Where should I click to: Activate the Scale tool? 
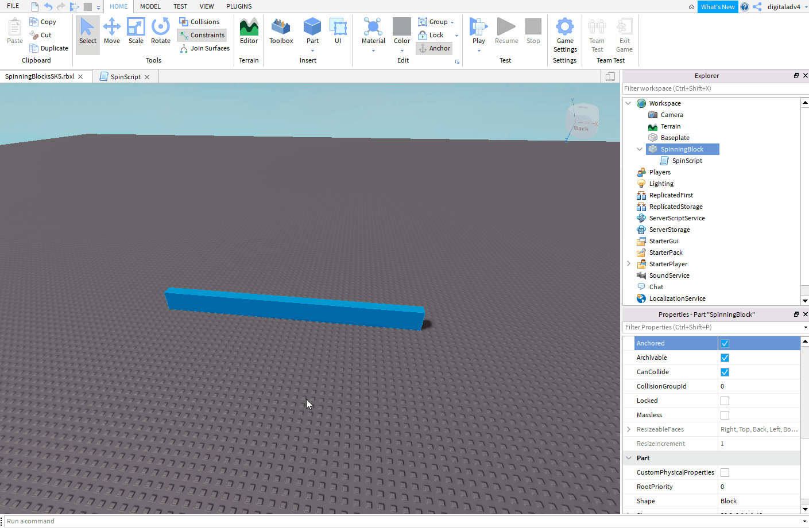(136, 32)
